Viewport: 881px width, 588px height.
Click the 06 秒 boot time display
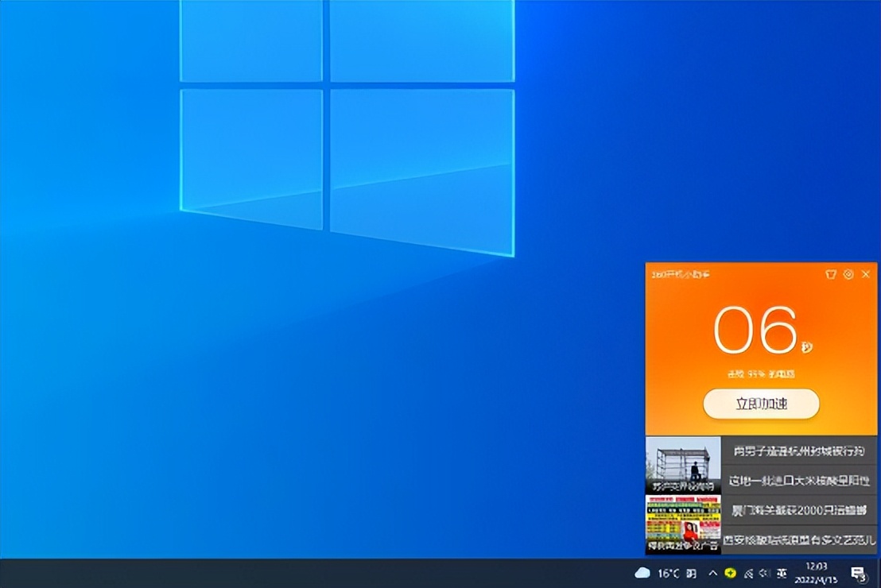(x=763, y=331)
